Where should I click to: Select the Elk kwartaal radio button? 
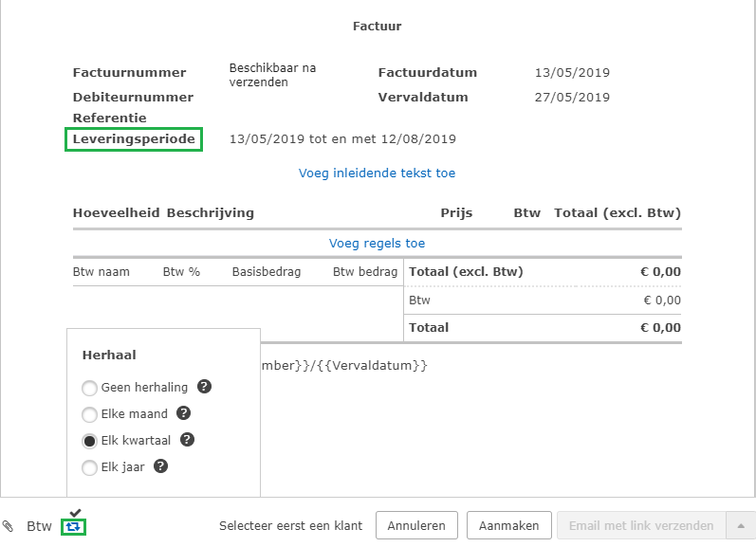pyautogui.click(x=89, y=441)
